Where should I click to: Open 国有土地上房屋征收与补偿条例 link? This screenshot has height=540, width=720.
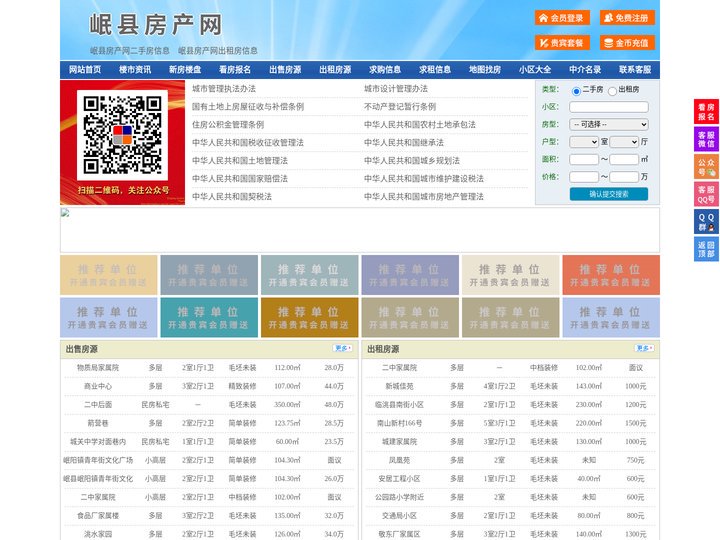tap(248, 107)
